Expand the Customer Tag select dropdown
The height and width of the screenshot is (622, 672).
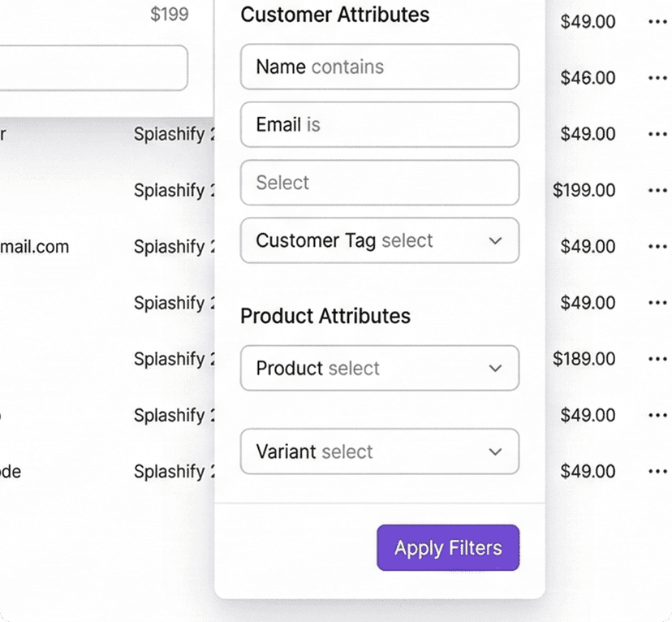click(379, 240)
